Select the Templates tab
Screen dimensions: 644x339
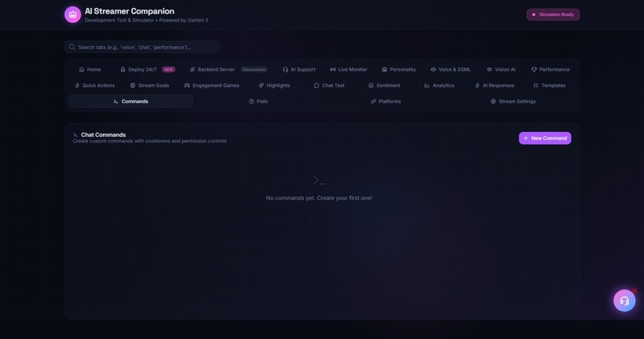click(x=549, y=86)
